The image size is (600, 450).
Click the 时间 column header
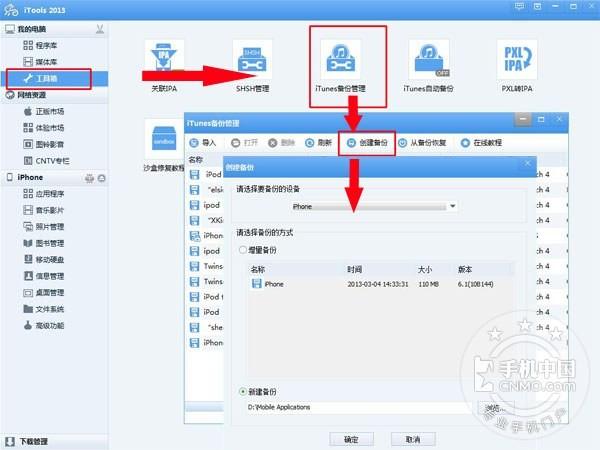click(355, 269)
